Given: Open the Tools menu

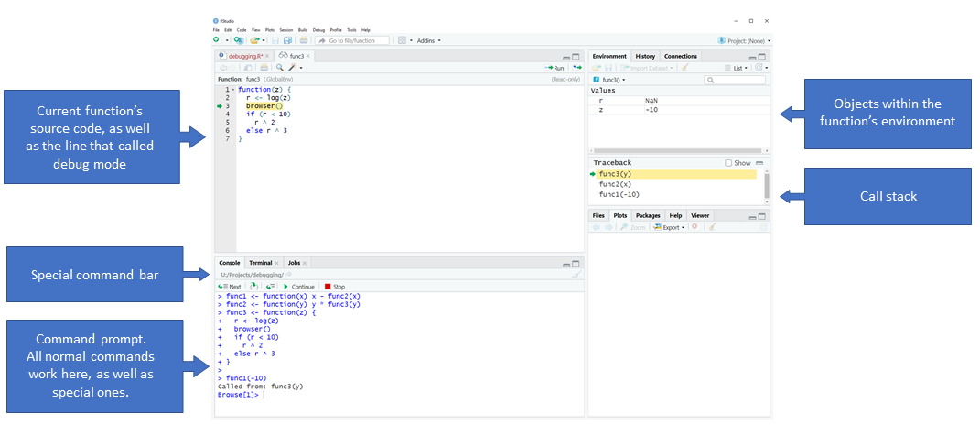Looking at the screenshot, I should point(352,30).
